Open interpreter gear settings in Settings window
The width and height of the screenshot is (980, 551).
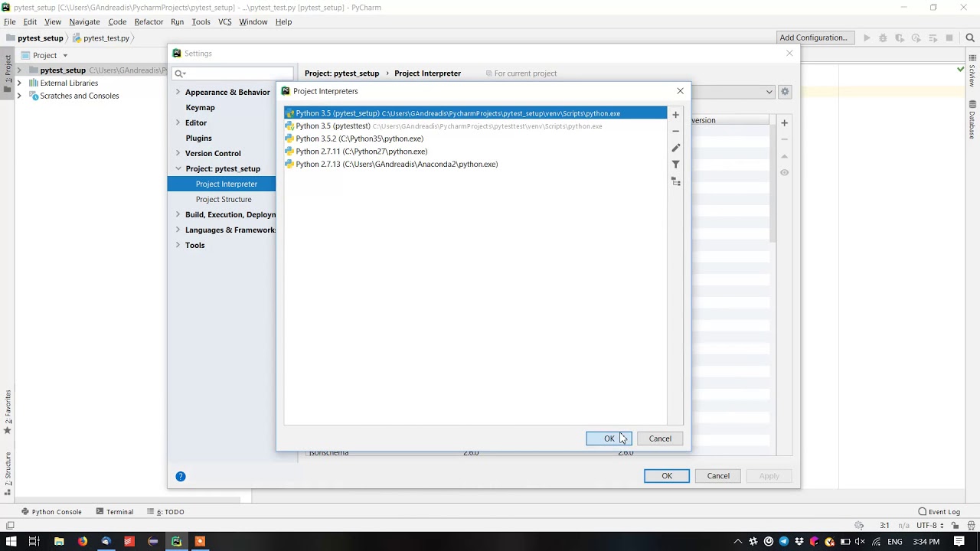[x=785, y=92]
